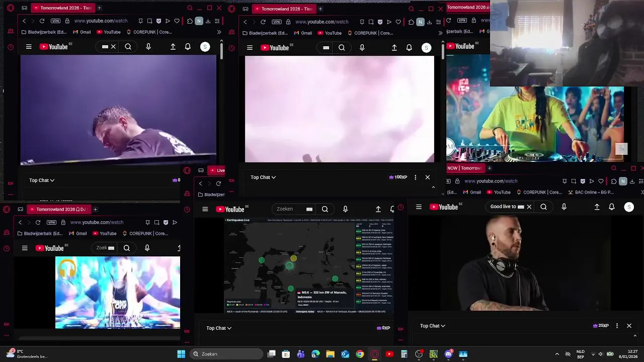644x362 pixels.
Task: Click send-to-Flow icon in bottom-right window
Action: coord(592,181)
